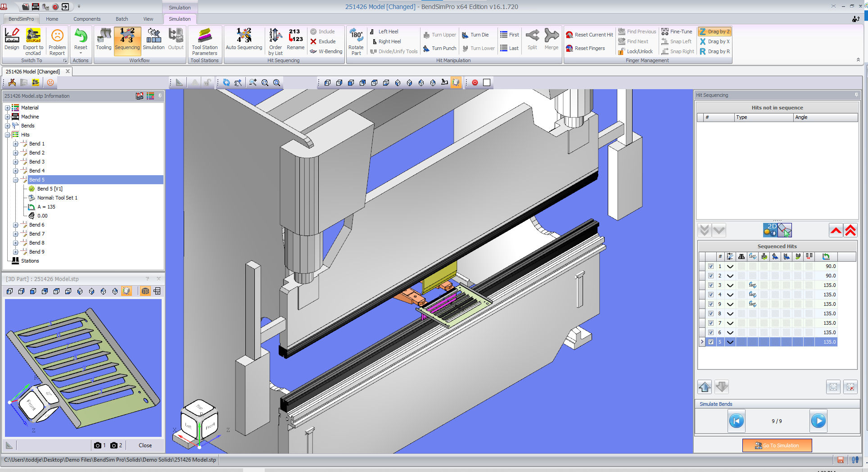Open Lock/Unlock fingers
868x472 pixels.
pyautogui.click(x=635, y=51)
